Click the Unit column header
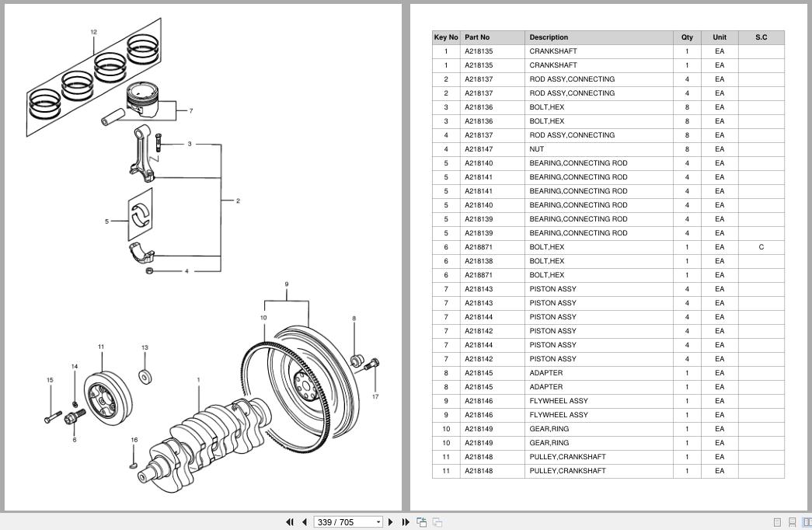This screenshot has height=530, width=812. (x=720, y=37)
